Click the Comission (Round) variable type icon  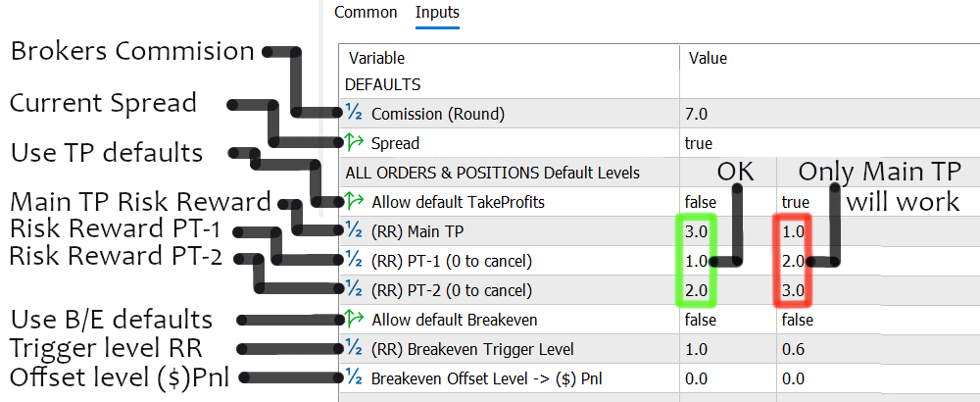coord(353,114)
